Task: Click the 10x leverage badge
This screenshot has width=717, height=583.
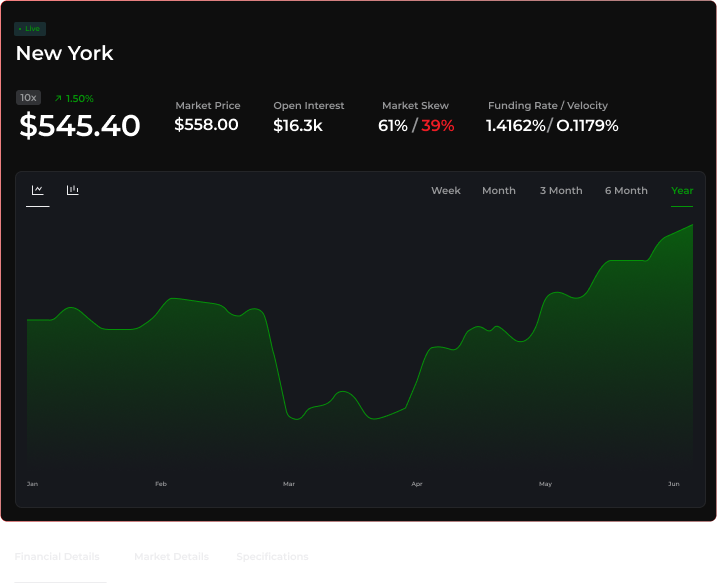Action: [x=28, y=98]
